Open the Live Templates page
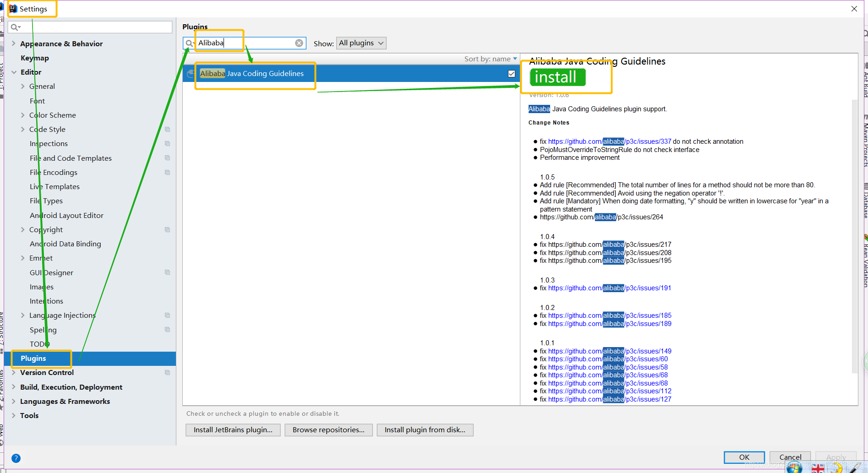 click(55, 187)
